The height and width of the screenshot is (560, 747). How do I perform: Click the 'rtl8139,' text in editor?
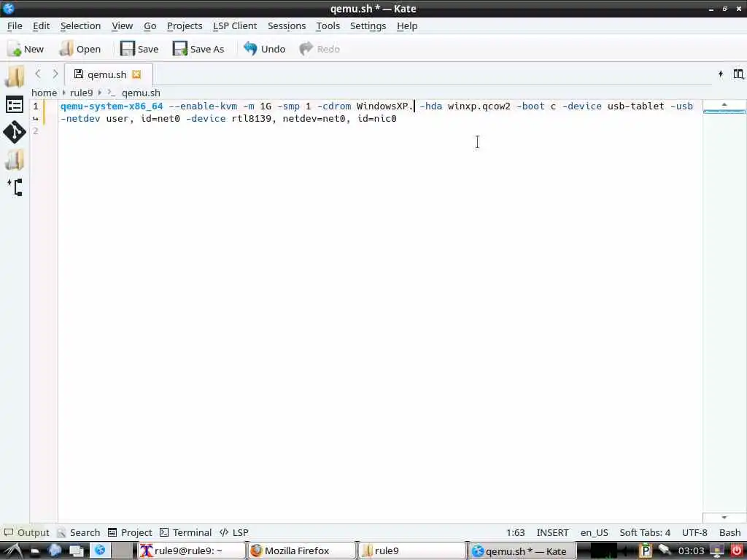click(255, 119)
